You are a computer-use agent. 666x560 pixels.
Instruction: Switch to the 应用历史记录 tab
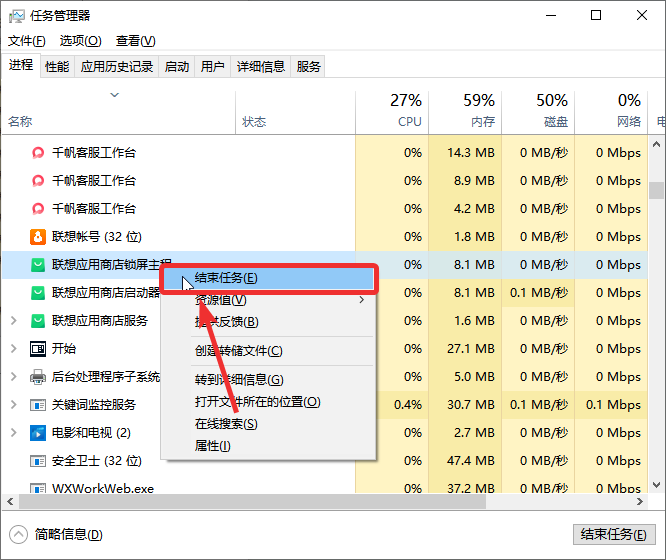pyautogui.click(x=117, y=67)
